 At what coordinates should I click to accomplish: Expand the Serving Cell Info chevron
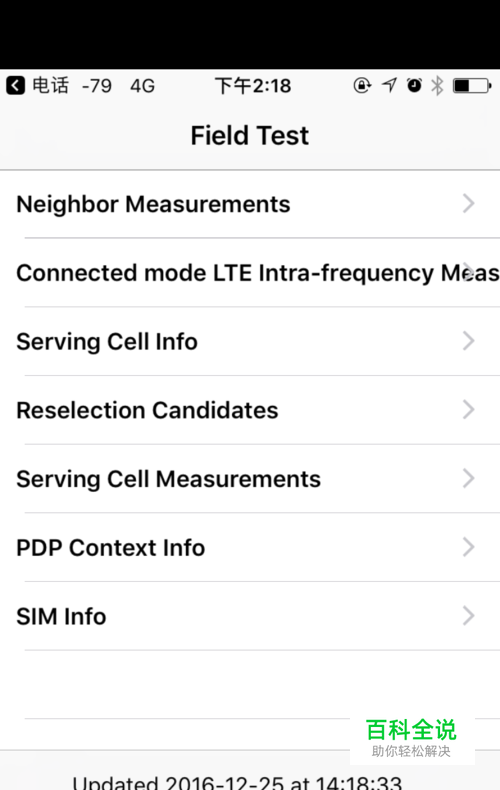click(x=469, y=341)
